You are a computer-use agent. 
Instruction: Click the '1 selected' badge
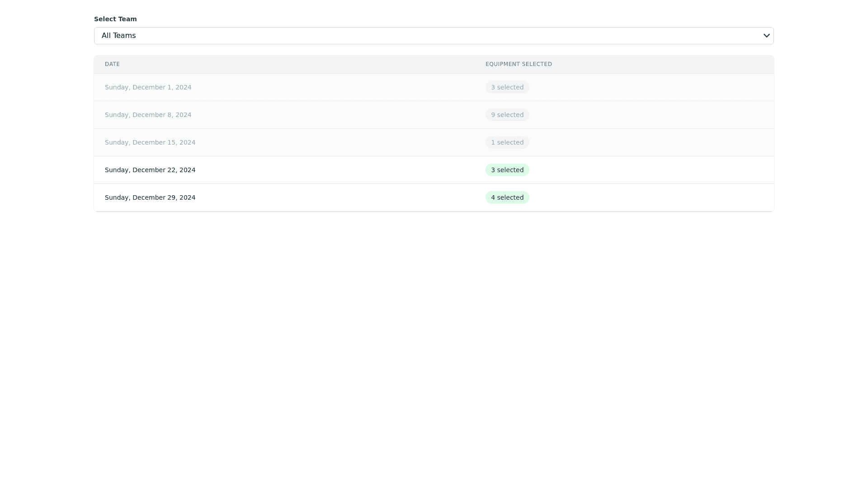507,142
